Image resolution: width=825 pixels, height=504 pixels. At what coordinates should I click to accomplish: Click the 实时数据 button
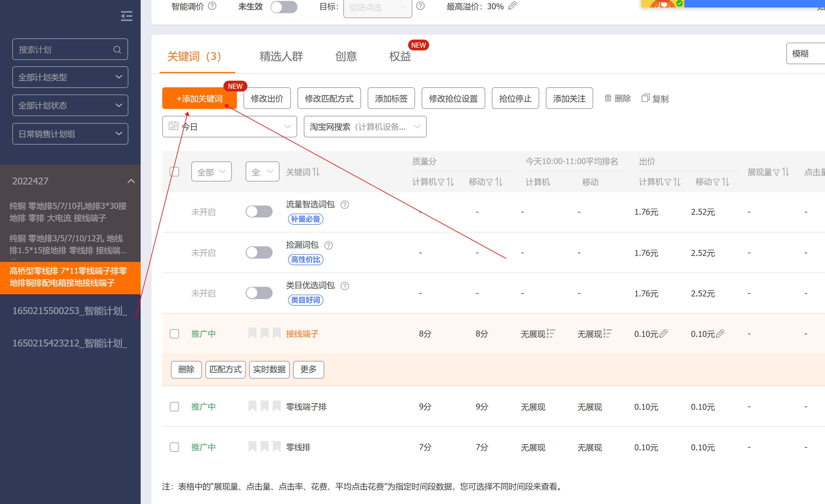(x=269, y=369)
